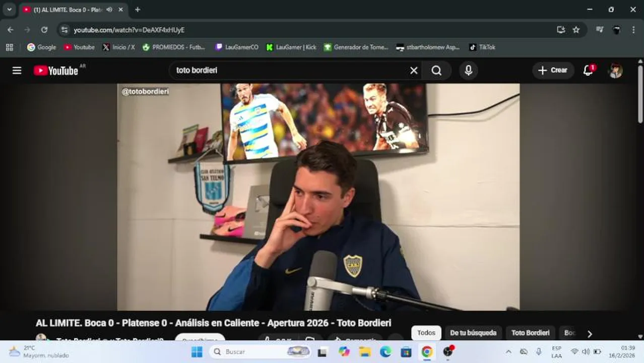This screenshot has height=363, width=644.
Task: Bookmark this page with star icon
Action: [x=576, y=30]
